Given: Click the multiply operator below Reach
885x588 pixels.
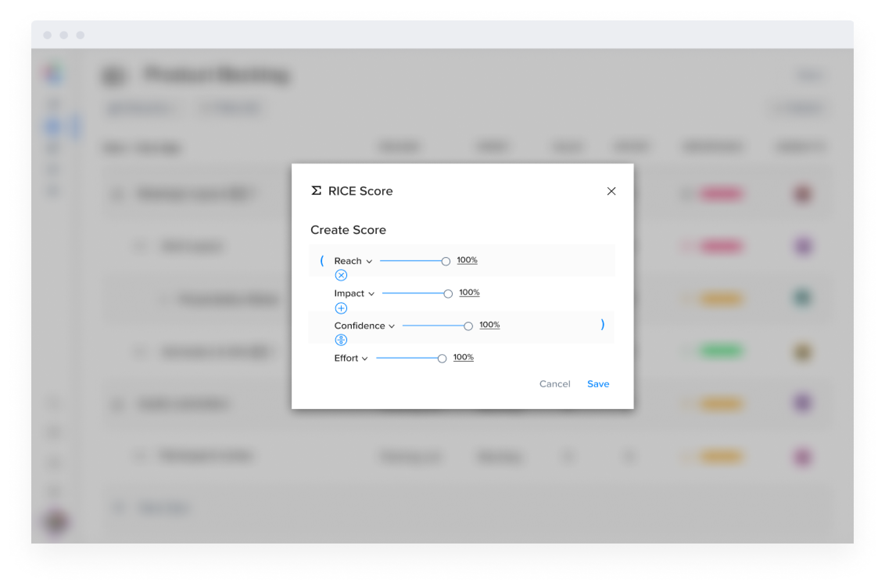Looking at the screenshot, I should (x=341, y=276).
